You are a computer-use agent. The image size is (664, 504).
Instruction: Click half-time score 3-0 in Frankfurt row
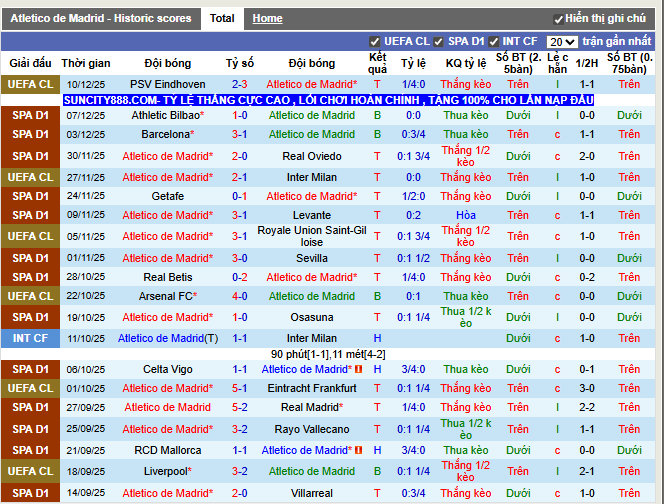tap(587, 388)
